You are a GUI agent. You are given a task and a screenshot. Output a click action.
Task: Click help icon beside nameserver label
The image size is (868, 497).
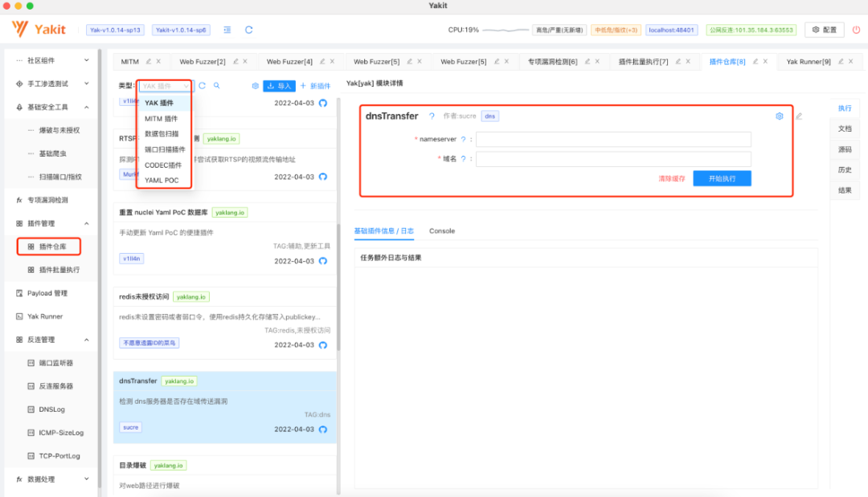click(464, 140)
